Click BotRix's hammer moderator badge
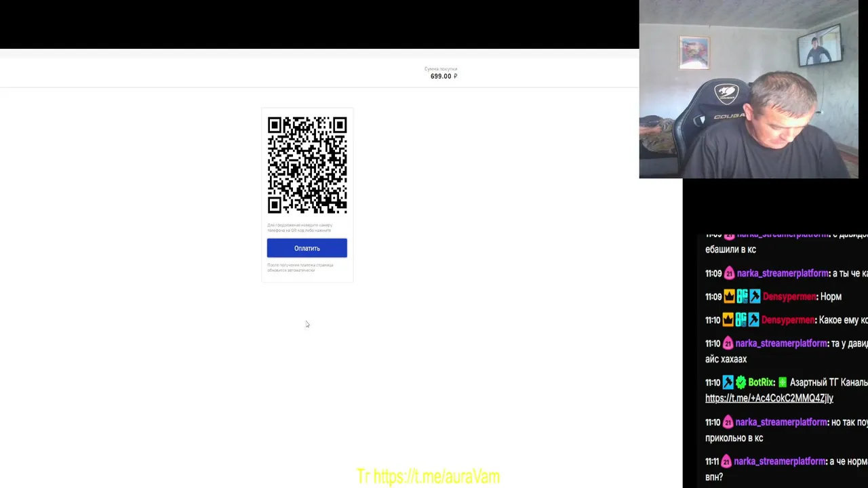 728,382
